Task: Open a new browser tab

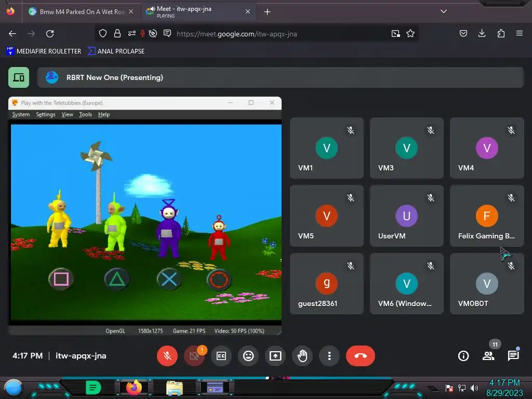Action: pyautogui.click(x=268, y=12)
